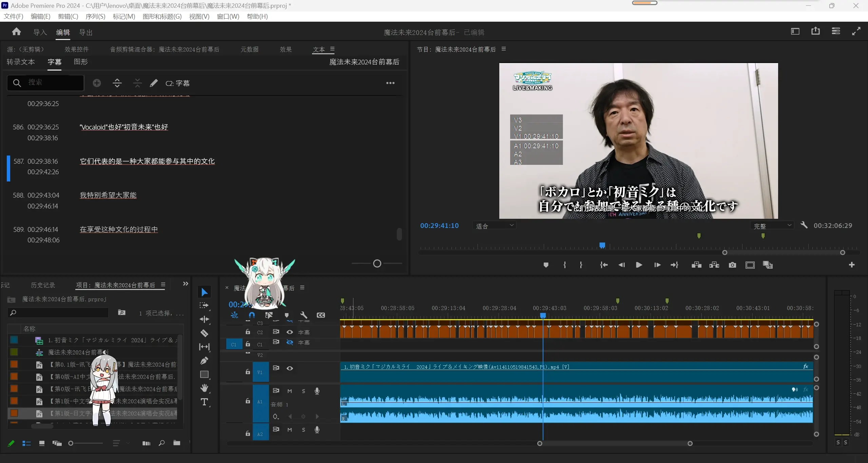Enable voice-over record on A1
Image resolution: width=868 pixels, height=463 pixels.
[317, 391]
